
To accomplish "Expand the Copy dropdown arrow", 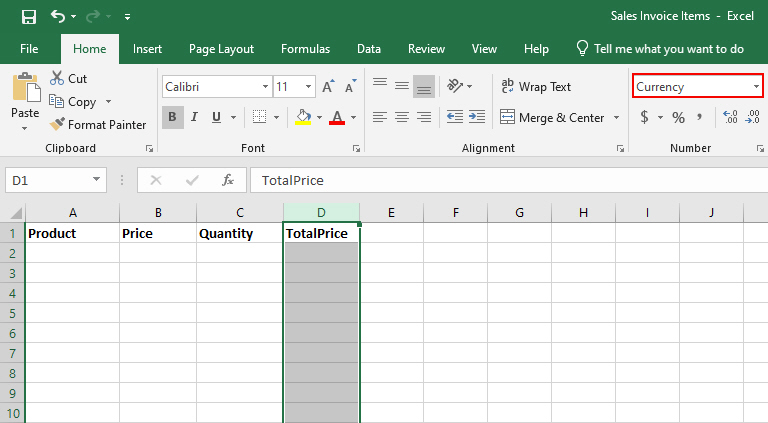I will (x=108, y=102).
